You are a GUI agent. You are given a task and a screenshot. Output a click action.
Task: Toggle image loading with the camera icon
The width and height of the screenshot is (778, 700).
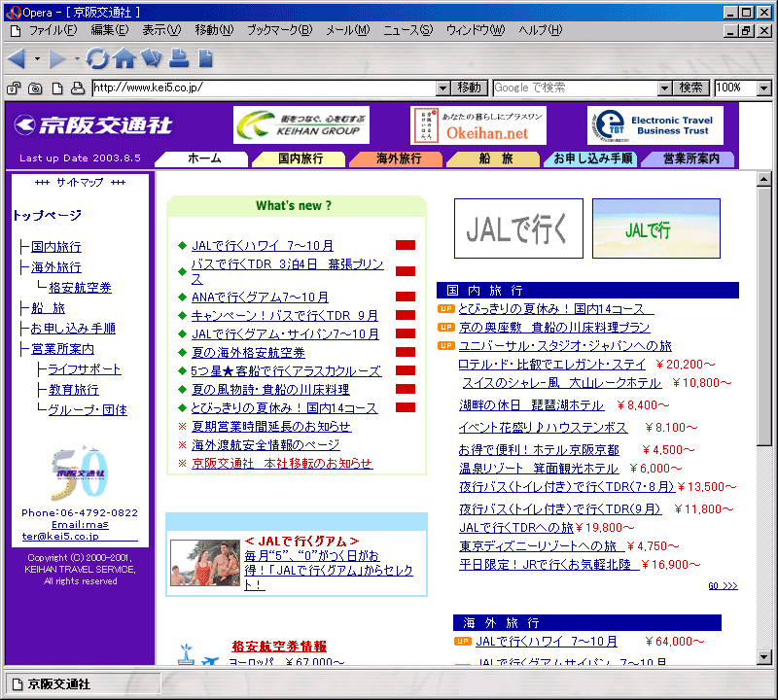(35, 88)
